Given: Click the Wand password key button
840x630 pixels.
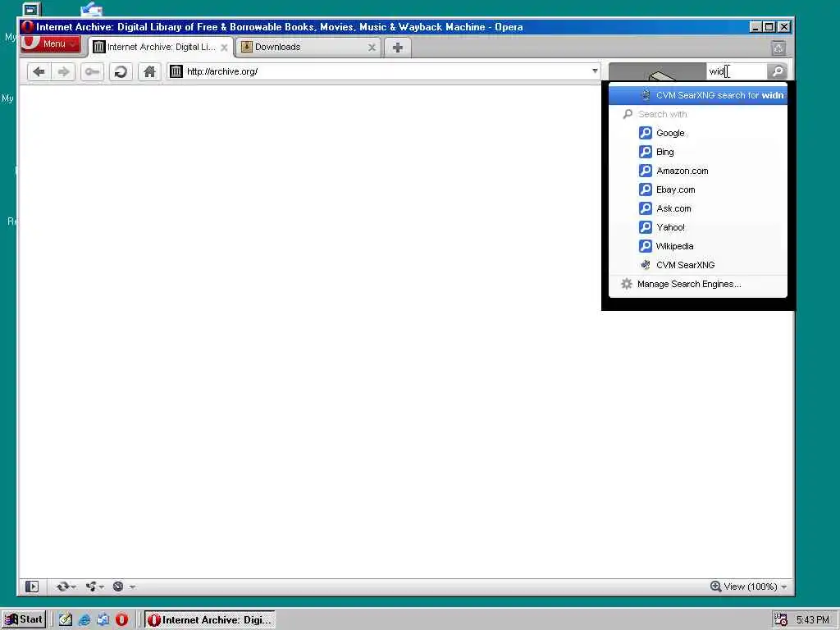Looking at the screenshot, I should [92, 72].
